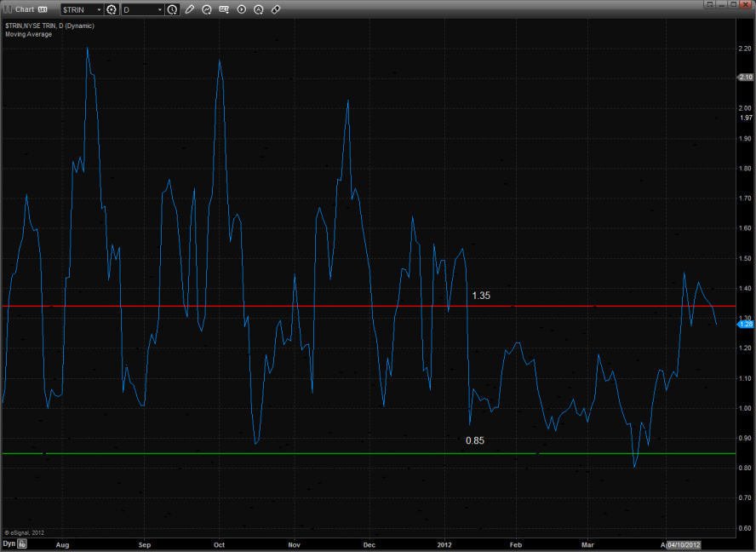Click the current price 1.28 marker
This screenshot has height=552, width=756.
click(745, 324)
